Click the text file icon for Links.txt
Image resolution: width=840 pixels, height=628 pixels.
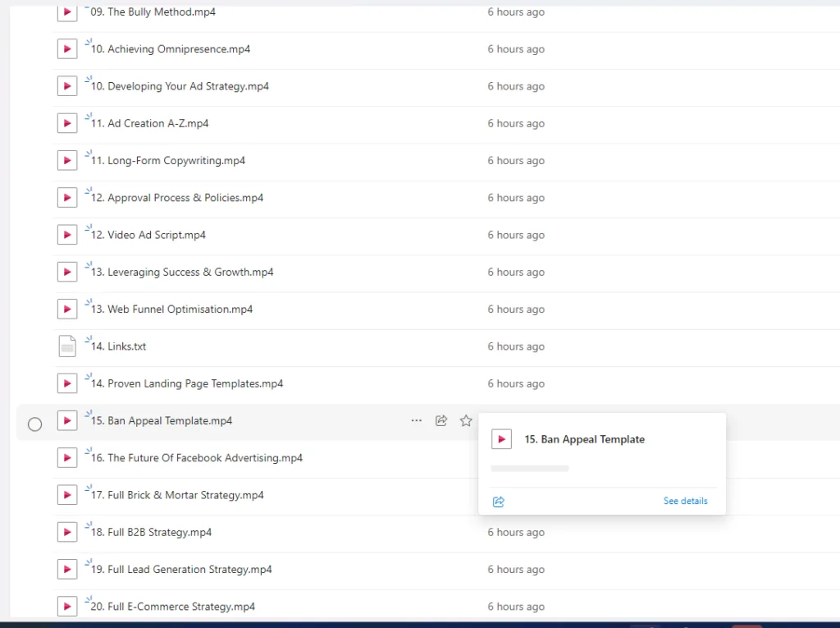(66, 346)
